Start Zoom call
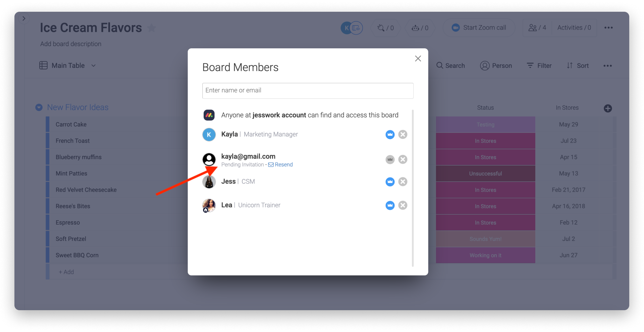The width and height of the screenshot is (644, 332). [479, 28]
